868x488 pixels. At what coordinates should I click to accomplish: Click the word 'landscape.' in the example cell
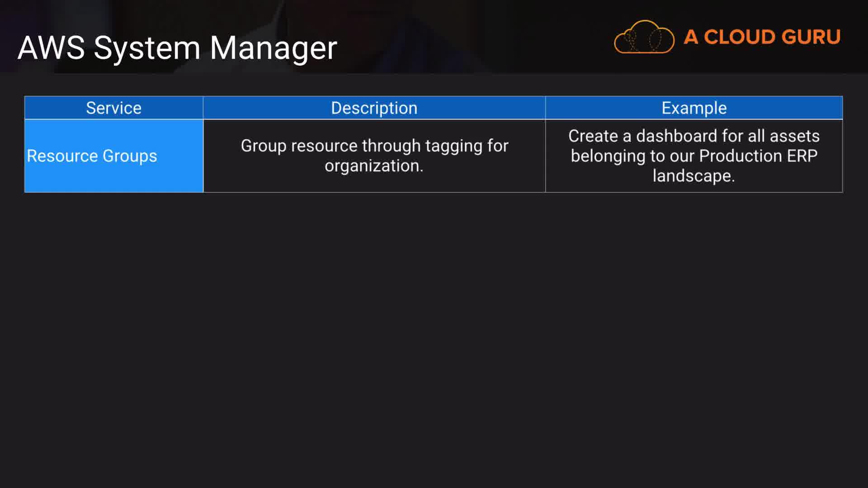tap(694, 176)
